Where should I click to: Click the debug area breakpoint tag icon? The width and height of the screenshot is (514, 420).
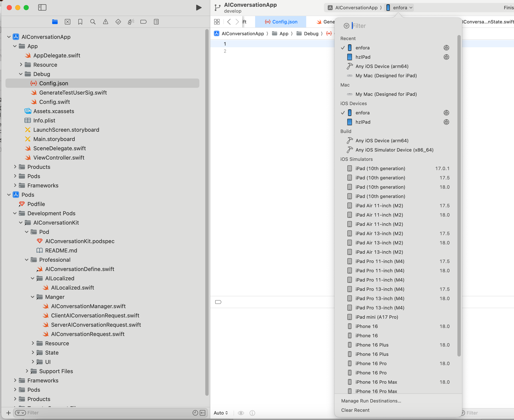218,302
